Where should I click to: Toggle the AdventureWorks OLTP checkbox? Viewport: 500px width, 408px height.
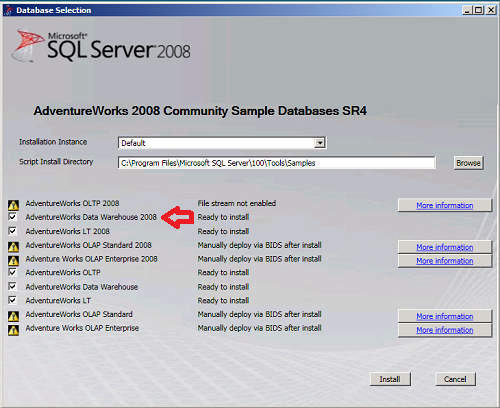12,272
